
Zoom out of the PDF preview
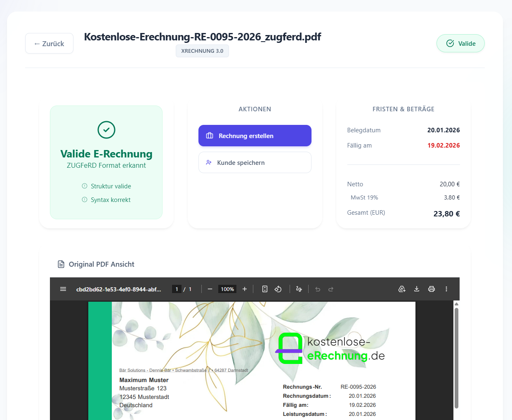click(210, 289)
